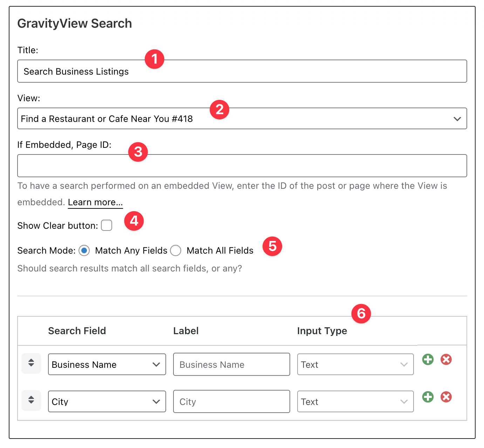
Task: Add a search field below the Business Name row
Action: pyautogui.click(x=428, y=359)
